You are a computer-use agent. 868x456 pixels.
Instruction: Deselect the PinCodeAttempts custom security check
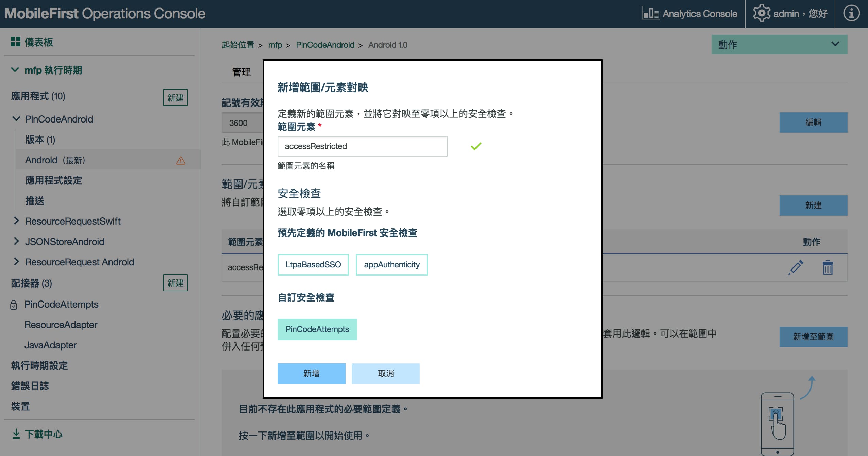pos(317,329)
